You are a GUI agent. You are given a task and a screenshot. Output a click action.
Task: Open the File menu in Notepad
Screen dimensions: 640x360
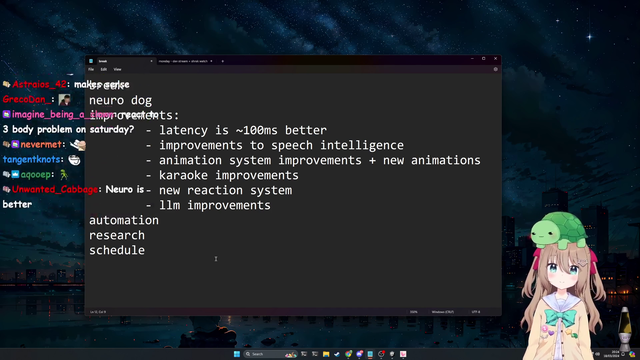(x=91, y=69)
